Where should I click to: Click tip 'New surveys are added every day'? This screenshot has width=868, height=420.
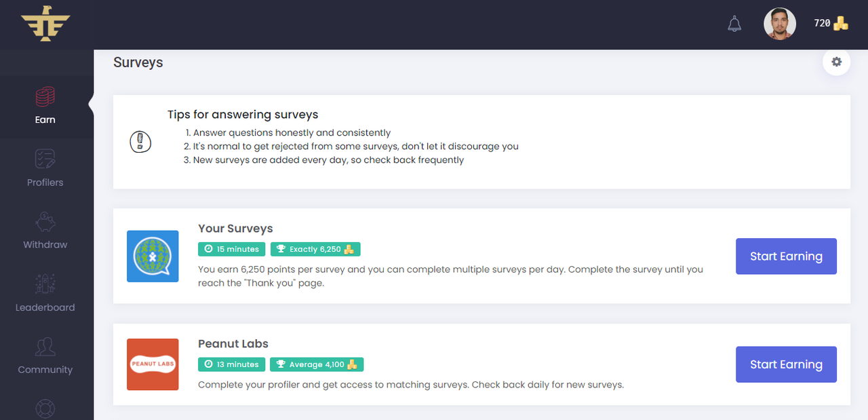[328, 160]
